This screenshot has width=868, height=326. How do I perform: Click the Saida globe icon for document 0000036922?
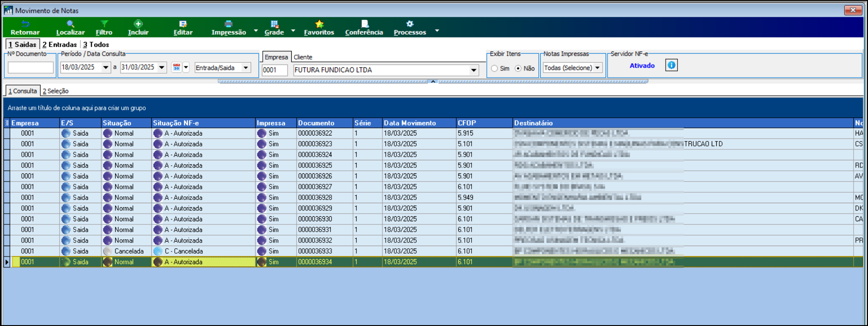tap(66, 133)
